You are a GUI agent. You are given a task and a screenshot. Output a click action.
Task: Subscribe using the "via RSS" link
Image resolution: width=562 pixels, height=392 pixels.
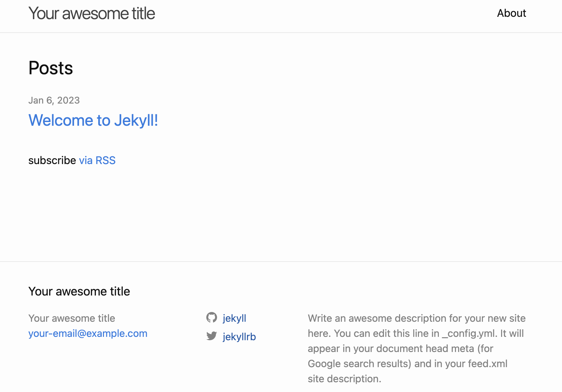(x=97, y=160)
